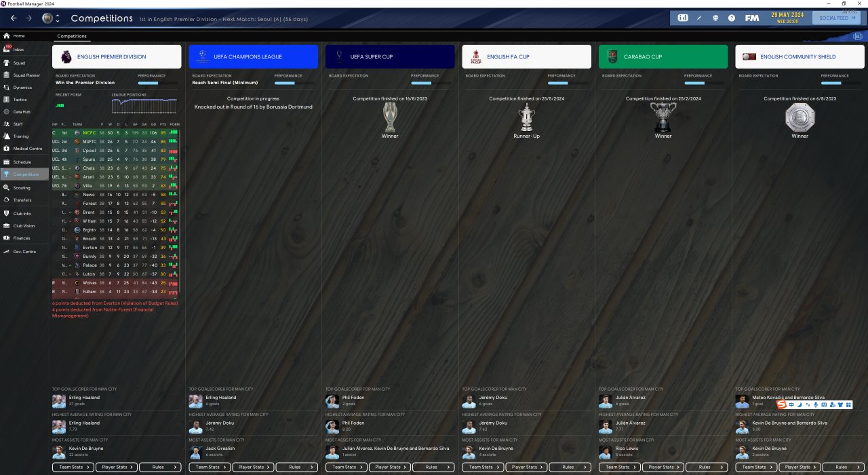
Task: Open Squad Planner in the sidebar
Action: point(24,75)
